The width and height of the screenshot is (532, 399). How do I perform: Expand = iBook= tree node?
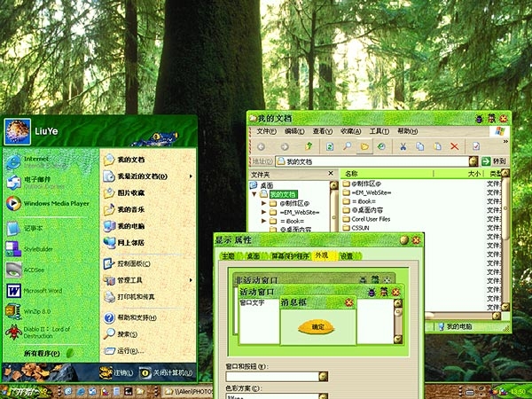click(263, 221)
